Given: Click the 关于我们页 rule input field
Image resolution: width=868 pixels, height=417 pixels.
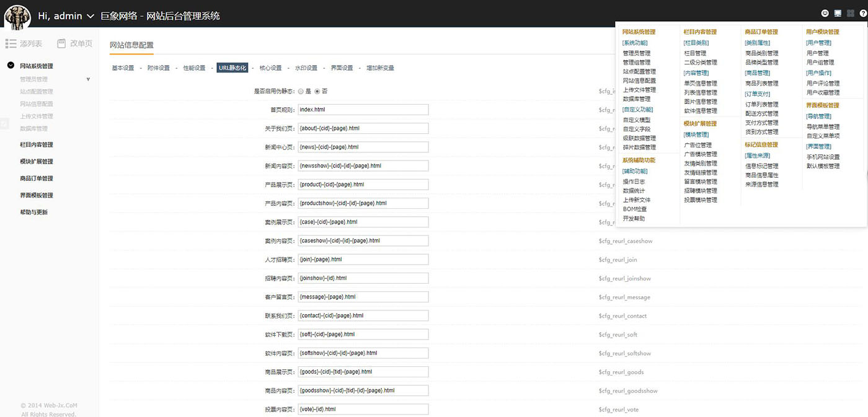Looking at the screenshot, I should pyautogui.click(x=363, y=128).
